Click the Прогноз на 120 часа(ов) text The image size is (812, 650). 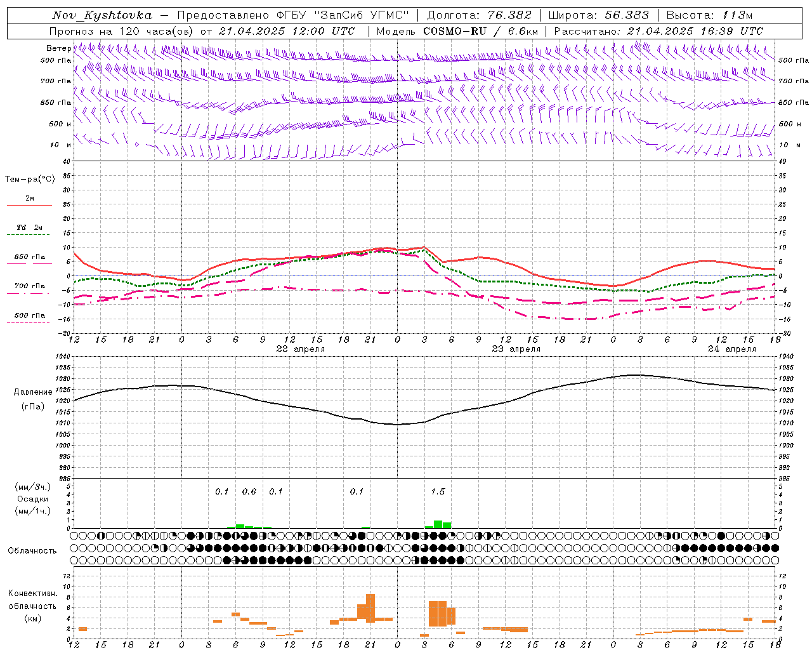coord(122,31)
